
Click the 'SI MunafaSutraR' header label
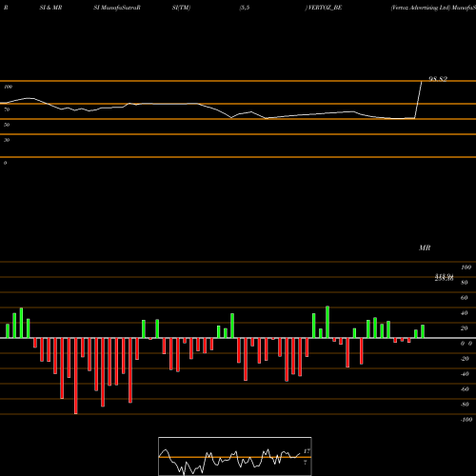pos(117,8)
